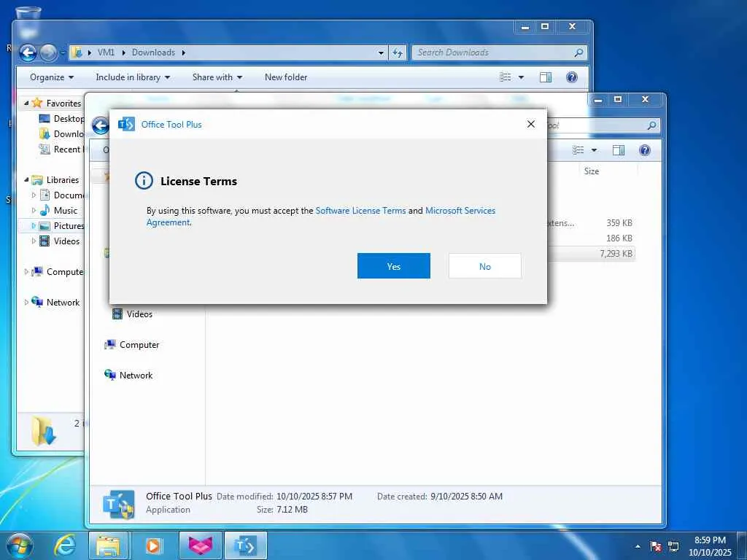Open Windows Explorer from the taskbar

point(108,545)
